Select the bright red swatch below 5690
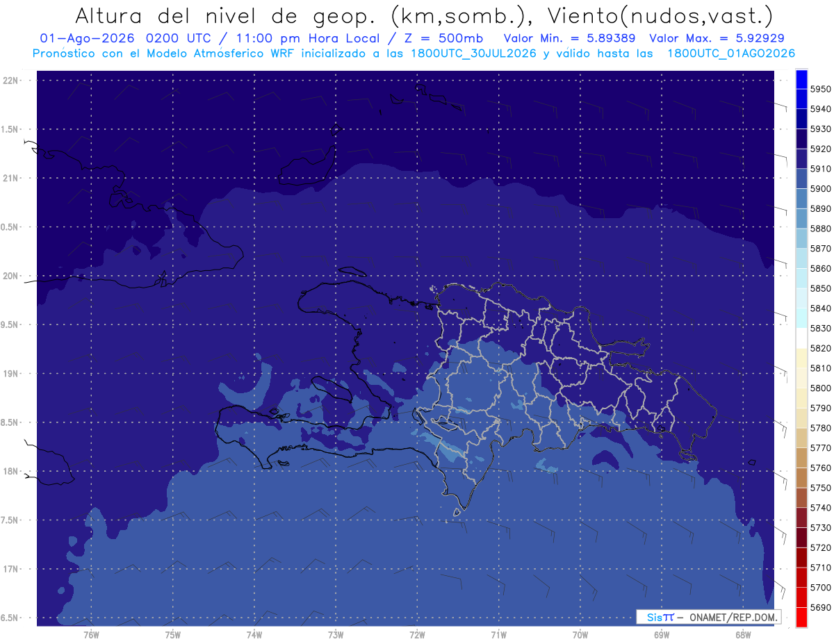 (x=801, y=618)
